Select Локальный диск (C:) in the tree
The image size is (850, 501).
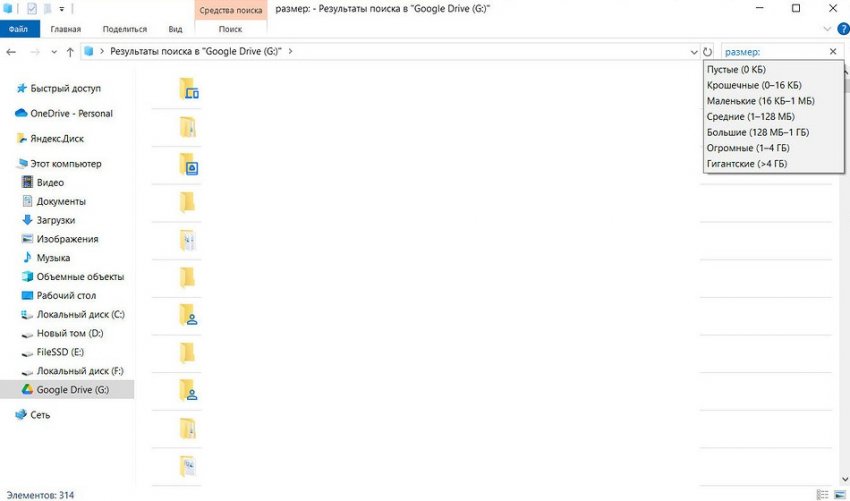click(80, 315)
